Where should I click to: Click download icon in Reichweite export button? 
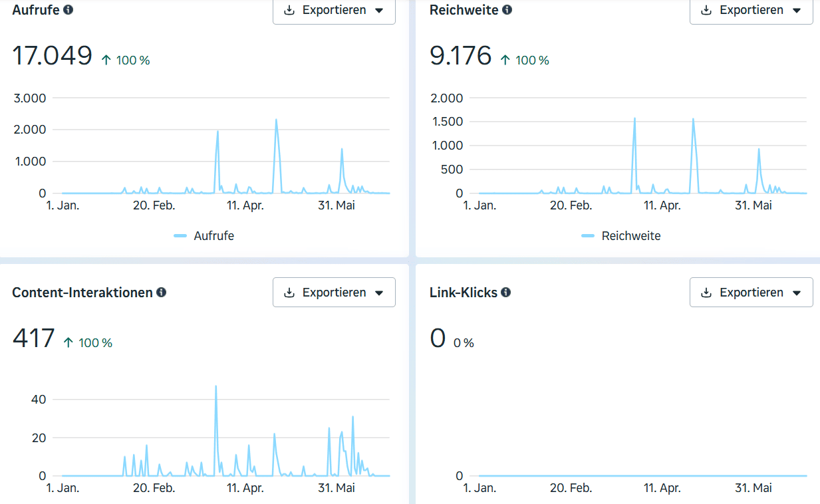coord(706,11)
